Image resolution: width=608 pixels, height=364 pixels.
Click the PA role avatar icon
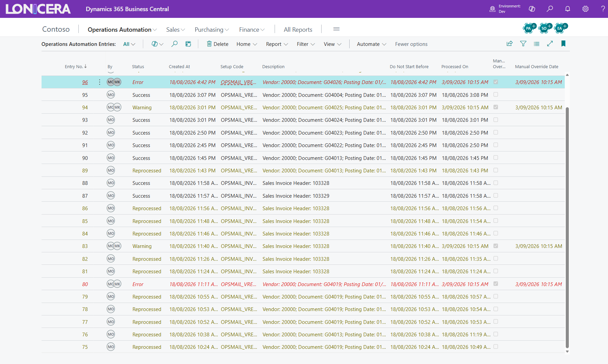(x=529, y=28)
